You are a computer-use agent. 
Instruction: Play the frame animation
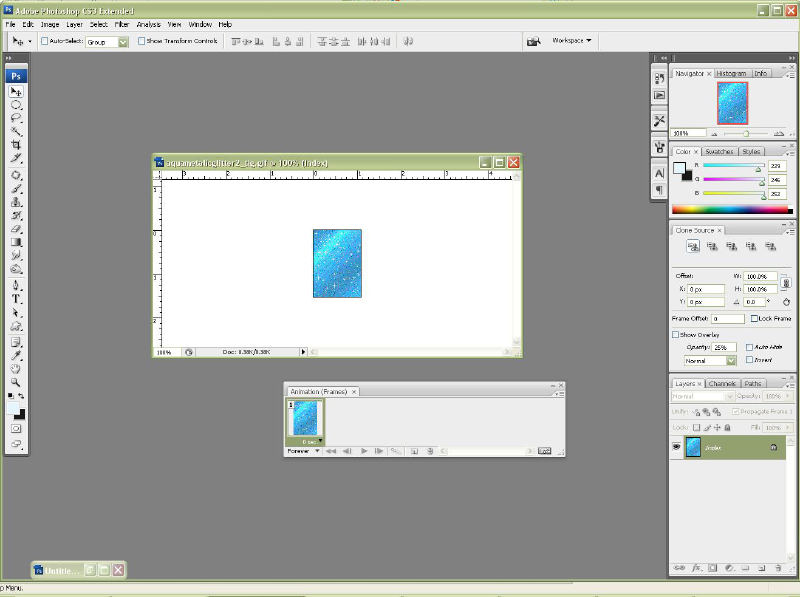[364, 451]
